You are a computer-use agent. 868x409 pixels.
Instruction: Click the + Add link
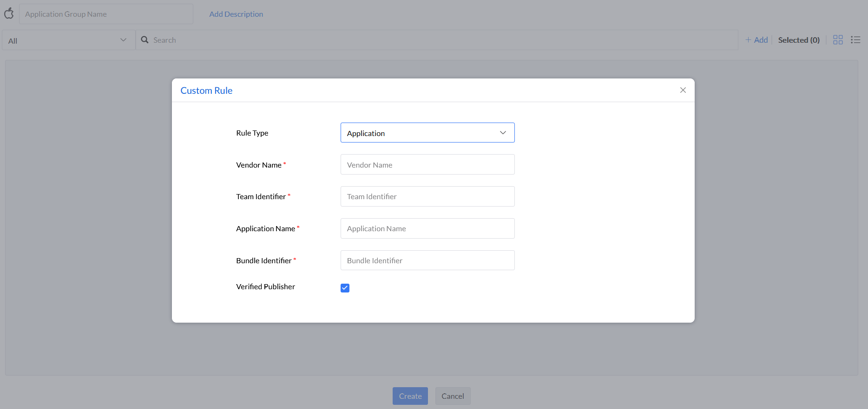pyautogui.click(x=756, y=40)
